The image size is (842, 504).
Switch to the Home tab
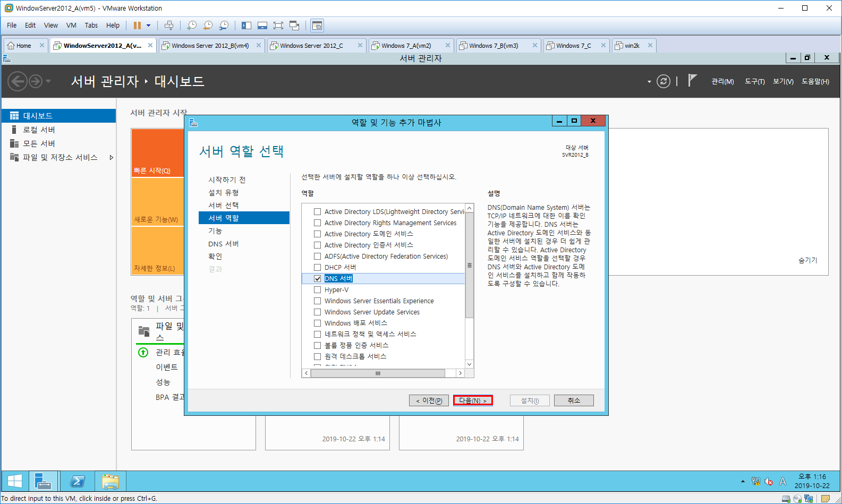pyautogui.click(x=23, y=46)
